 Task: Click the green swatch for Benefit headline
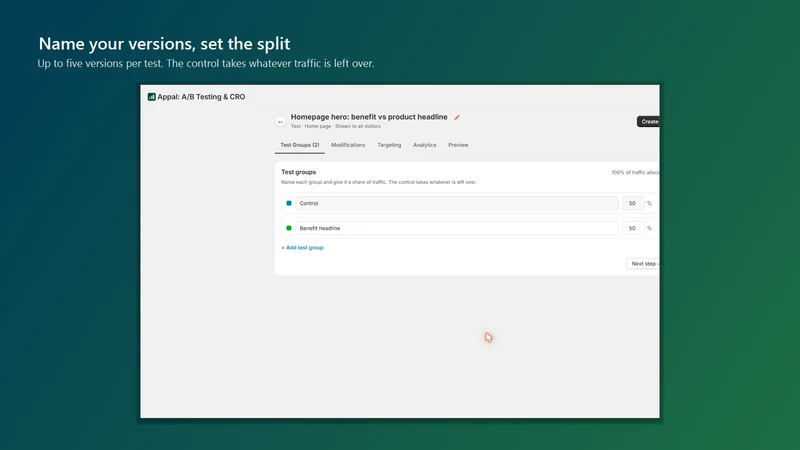(289, 228)
